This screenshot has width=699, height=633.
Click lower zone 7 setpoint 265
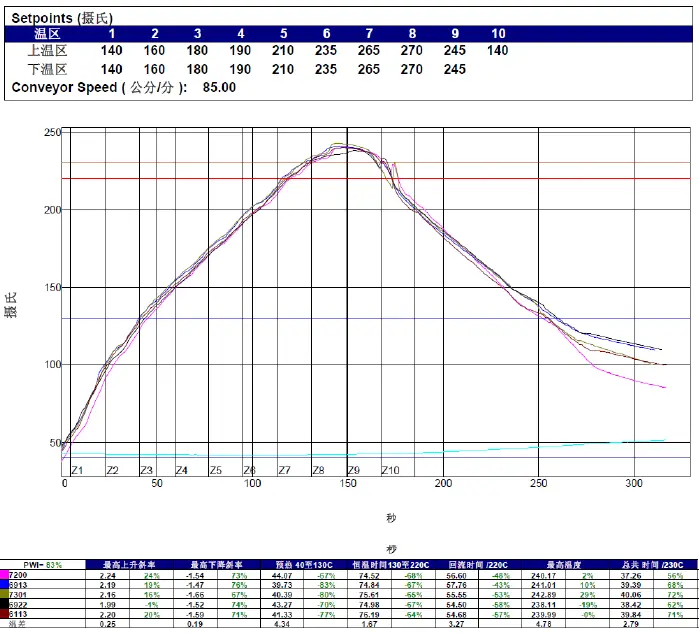pyautogui.click(x=369, y=70)
